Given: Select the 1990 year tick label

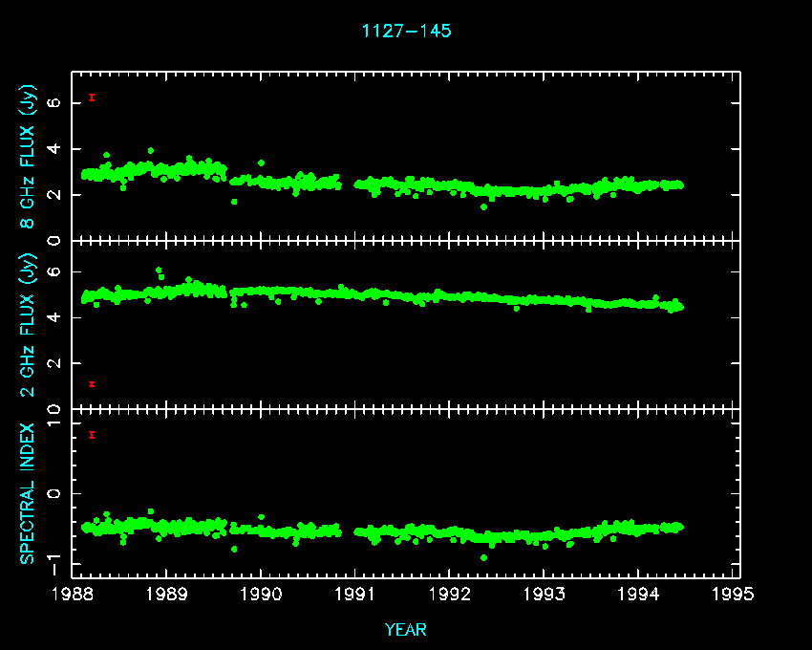Looking at the screenshot, I should 261,595.
